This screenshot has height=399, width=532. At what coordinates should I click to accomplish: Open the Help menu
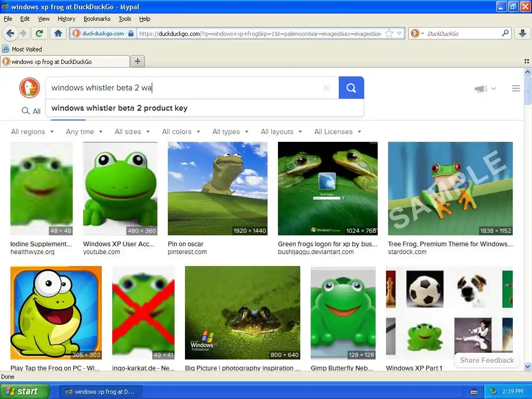145,19
